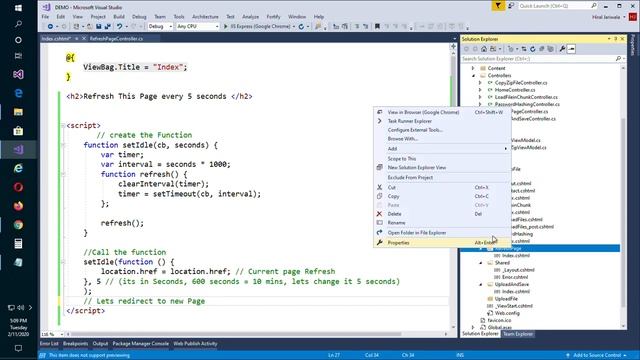Click Navigate Backward icon in toolbar
640x360 pixels.
tap(50, 27)
